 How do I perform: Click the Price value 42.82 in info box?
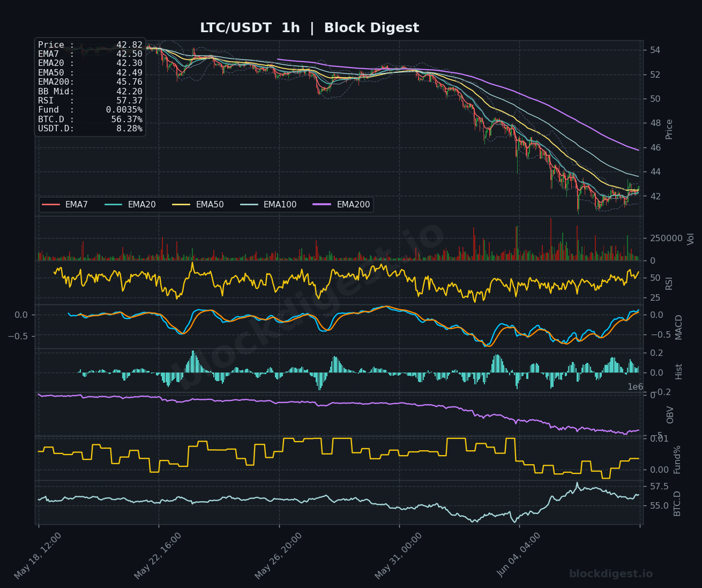129,45
